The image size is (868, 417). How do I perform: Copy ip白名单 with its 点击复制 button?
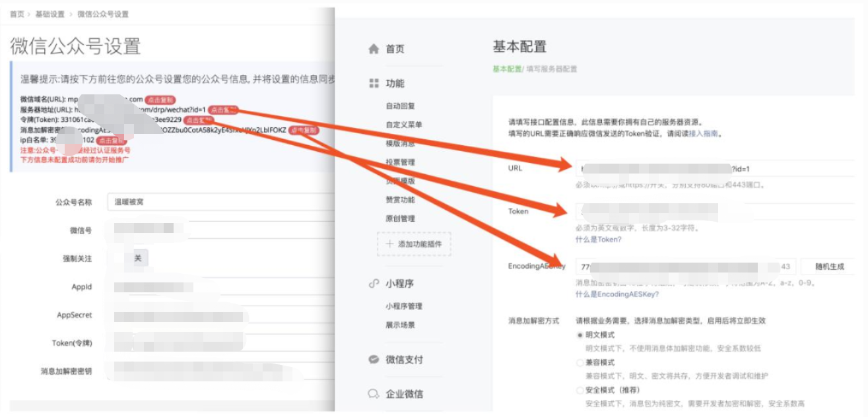pos(112,141)
